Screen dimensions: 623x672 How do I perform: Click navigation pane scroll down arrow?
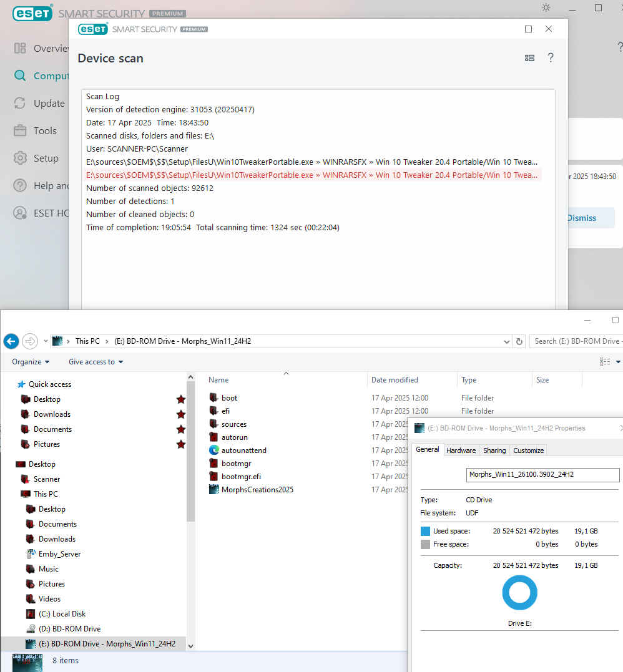point(191,646)
